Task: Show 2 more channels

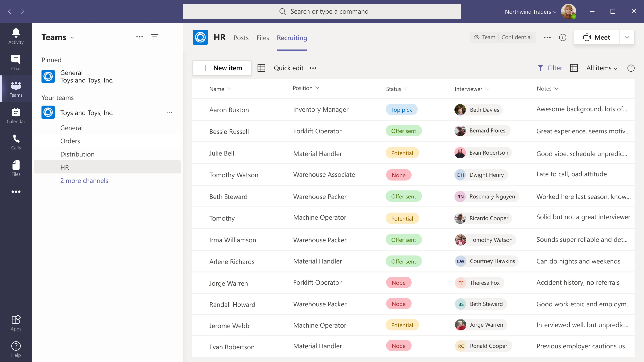Action: 84,181
